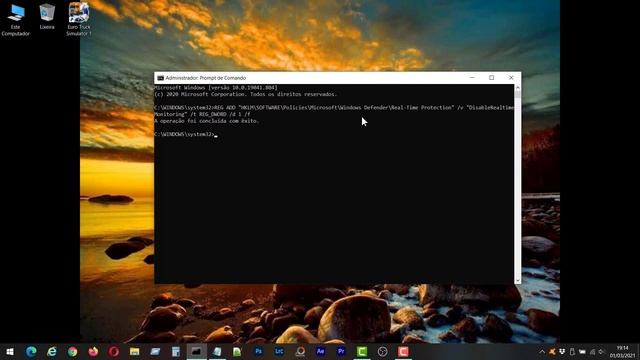Open the Lixeira recycle bin icon

(x=47, y=17)
